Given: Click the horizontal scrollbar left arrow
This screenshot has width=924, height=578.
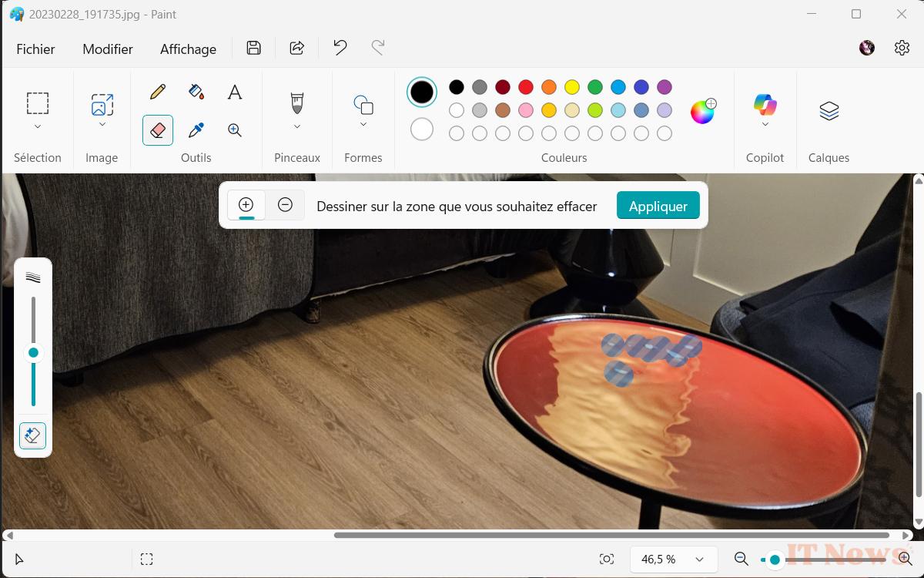Looking at the screenshot, I should click(8, 535).
